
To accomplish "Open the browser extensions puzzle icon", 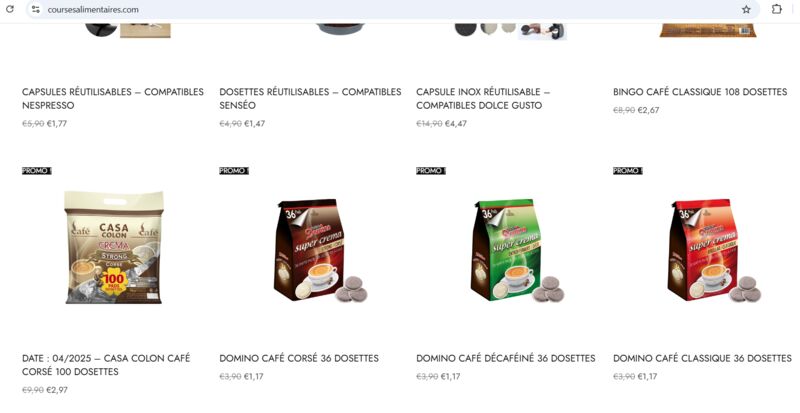I will click(x=777, y=9).
